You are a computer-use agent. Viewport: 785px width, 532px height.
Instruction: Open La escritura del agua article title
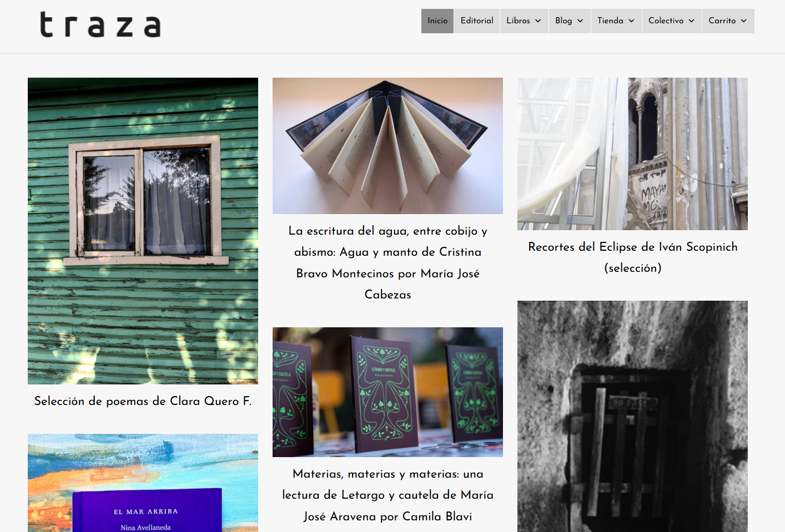pos(388,262)
